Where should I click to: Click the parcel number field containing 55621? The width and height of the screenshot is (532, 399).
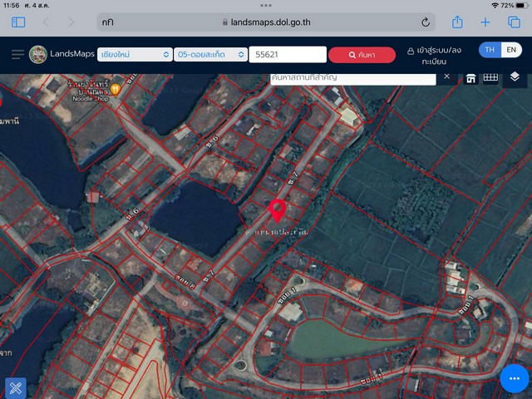point(287,55)
